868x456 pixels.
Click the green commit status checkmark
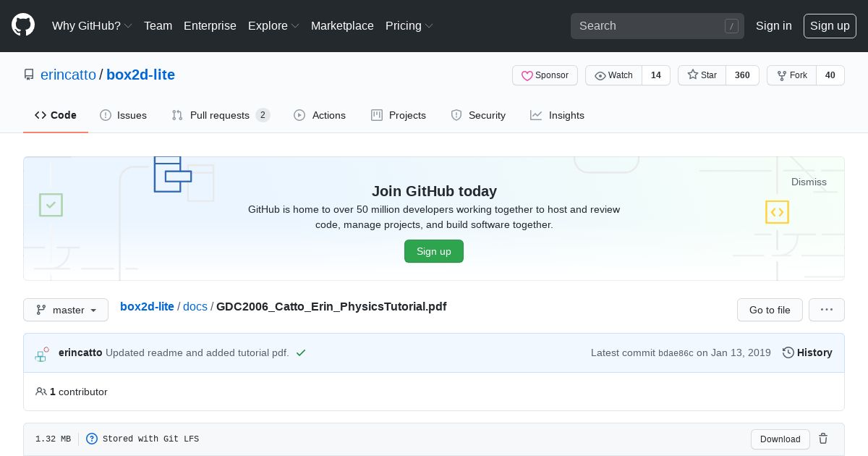click(x=301, y=352)
